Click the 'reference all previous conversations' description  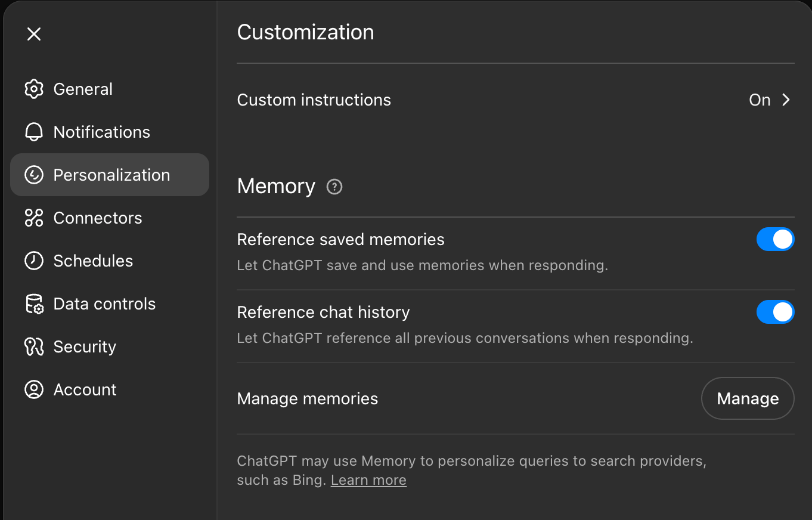point(465,338)
